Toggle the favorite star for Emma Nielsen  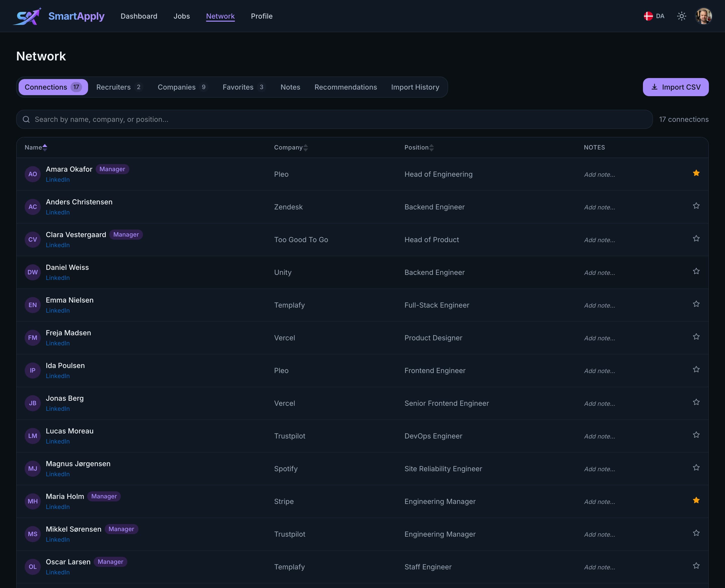tap(696, 304)
